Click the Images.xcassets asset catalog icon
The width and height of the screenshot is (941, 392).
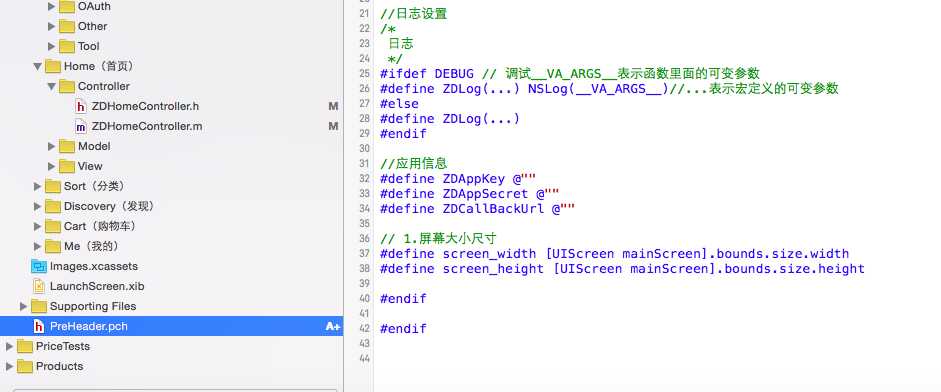(x=39, y=266)
